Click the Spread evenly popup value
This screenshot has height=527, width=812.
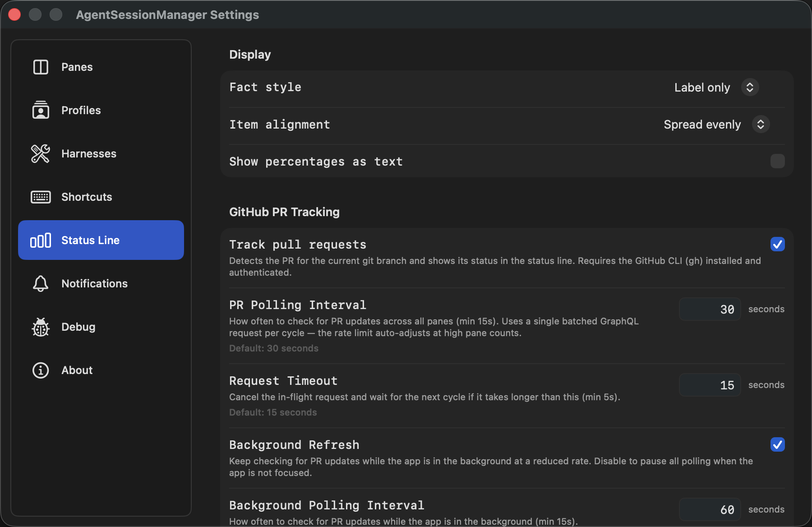coord(702,125)
